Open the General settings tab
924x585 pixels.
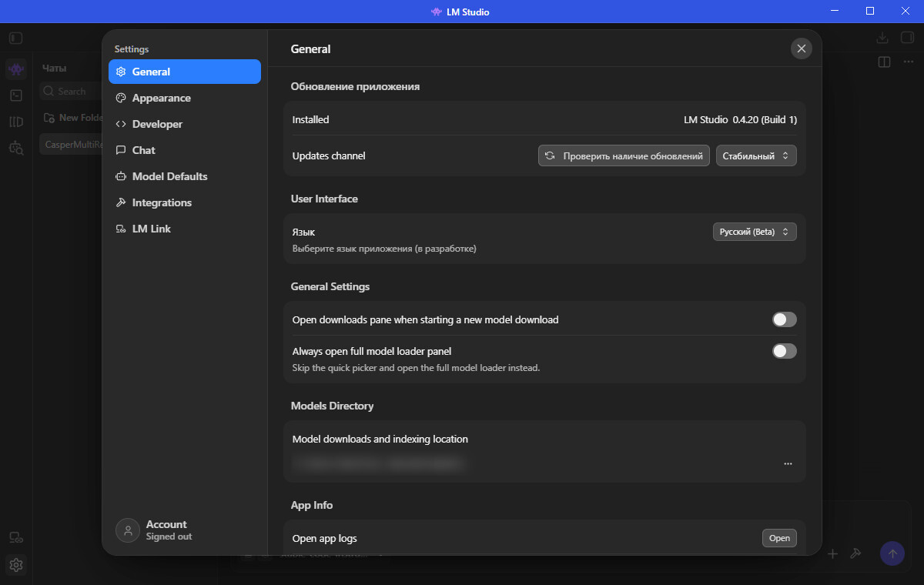[185, 72]
